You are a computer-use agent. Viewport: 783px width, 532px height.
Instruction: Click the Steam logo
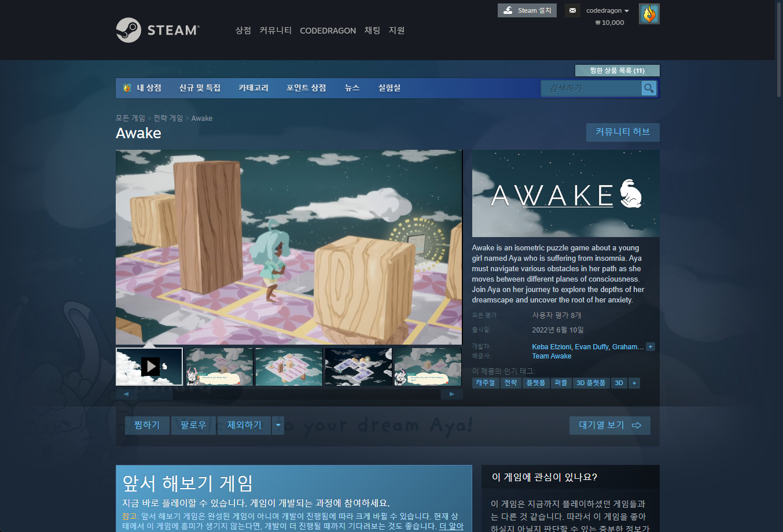(x=157, y=30)
